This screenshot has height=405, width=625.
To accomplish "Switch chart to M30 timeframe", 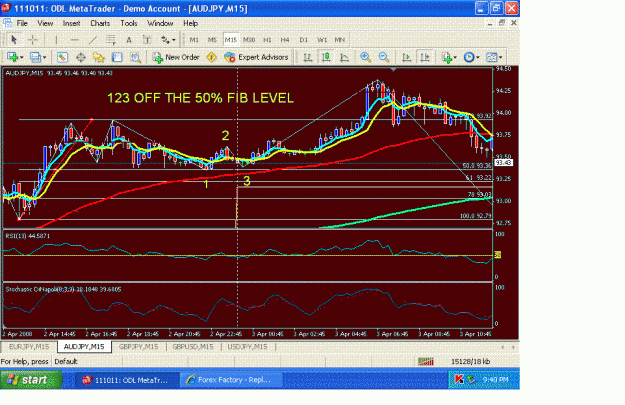I will pyautogui.click(x=249, y=39).
